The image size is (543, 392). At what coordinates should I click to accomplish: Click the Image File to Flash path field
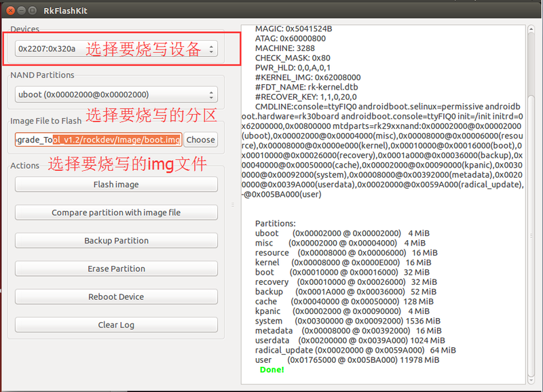(x=98, y=140)
